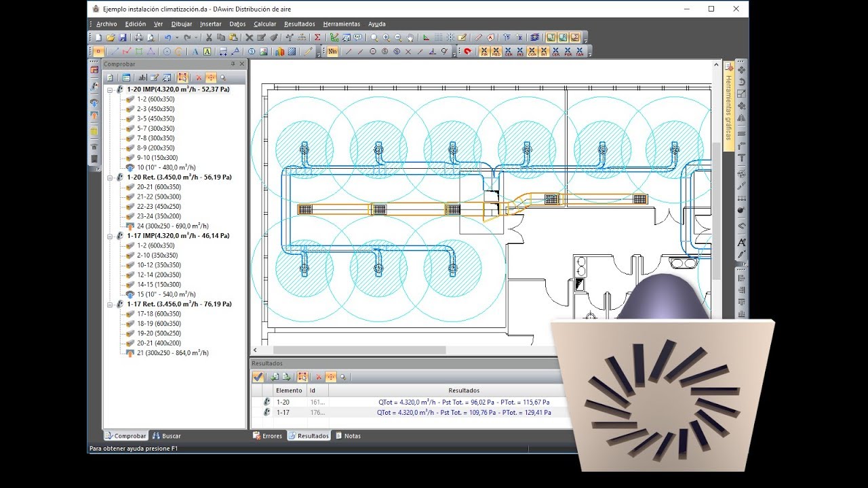The height and width of the screenshot is (488, 868).
Task: Click the text style 'A' icon in right toolbar
Action: point(742,242)
